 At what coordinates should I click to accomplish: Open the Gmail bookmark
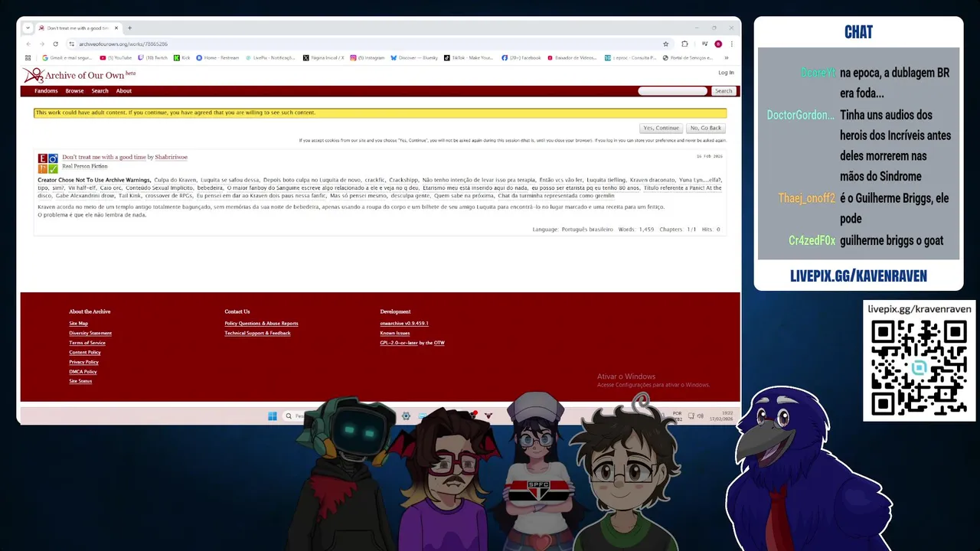pyautogui.click(x=67, y=57)
